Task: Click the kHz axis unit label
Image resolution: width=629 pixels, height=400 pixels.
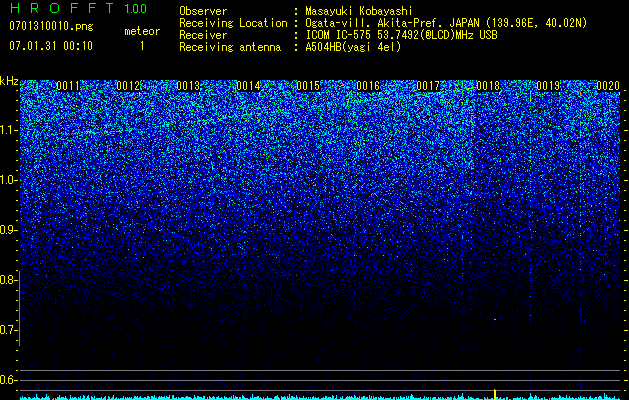Action: click(x=9, y=81)
